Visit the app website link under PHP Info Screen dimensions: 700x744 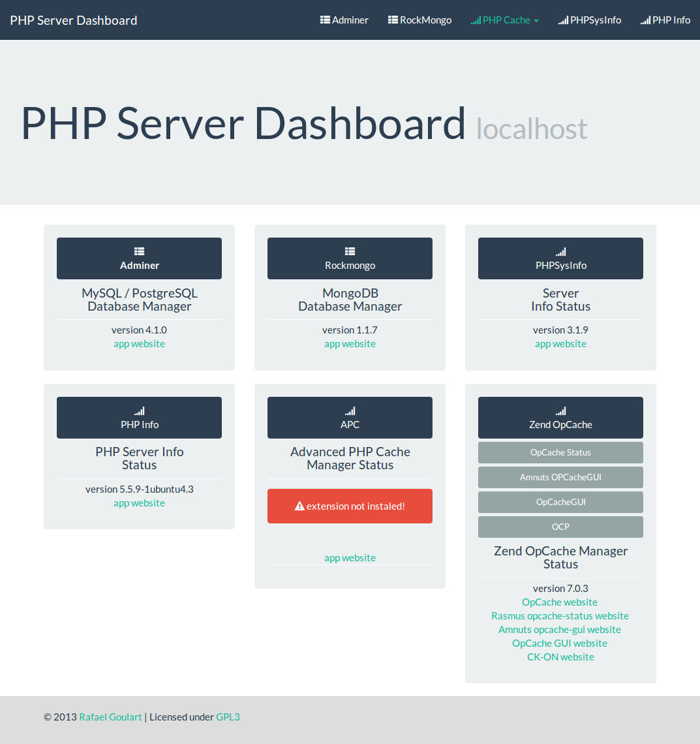(139, 503)
